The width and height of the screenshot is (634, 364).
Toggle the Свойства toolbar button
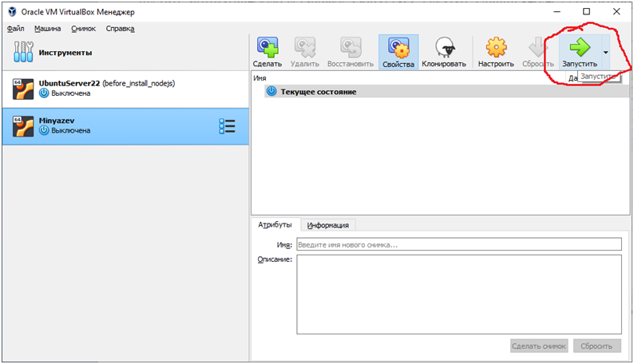click(398, 52)
